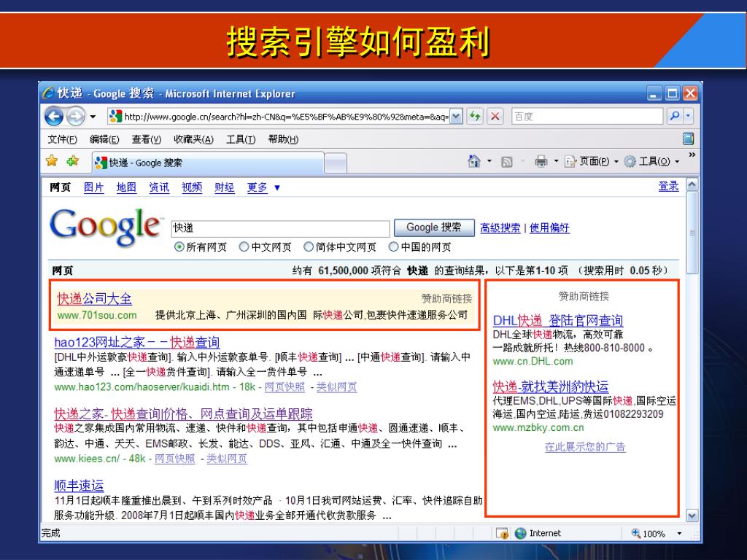Image resolution: width=747 pixels, height=560 pixels.
Task: Click the Google logo
Action: [x=105, y=227]
